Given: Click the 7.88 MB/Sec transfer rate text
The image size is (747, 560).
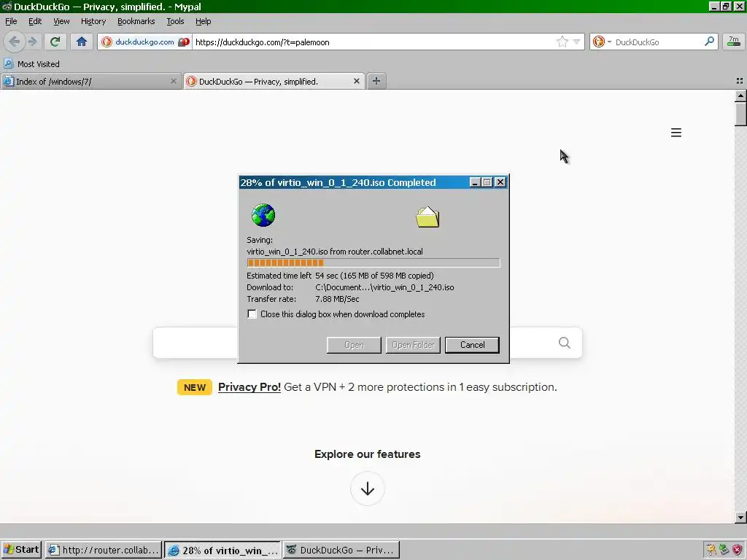Looking at the screenshot, I should coord(337,299).
